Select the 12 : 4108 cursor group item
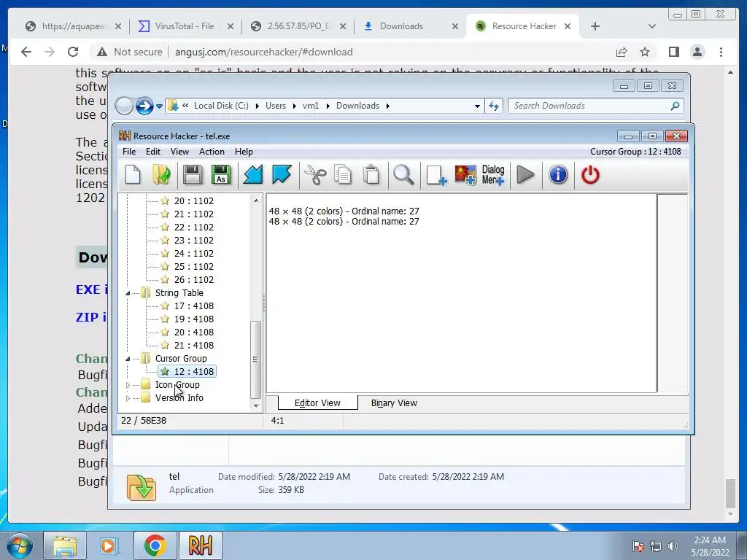 pyautogui.click(x=187, y=371)
